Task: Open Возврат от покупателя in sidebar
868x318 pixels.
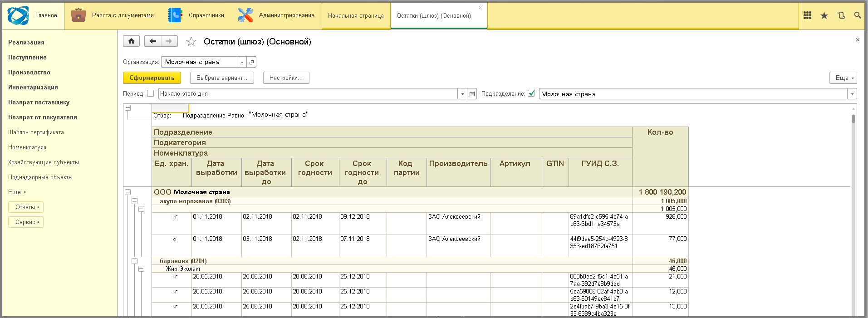Action: point(43,117)
